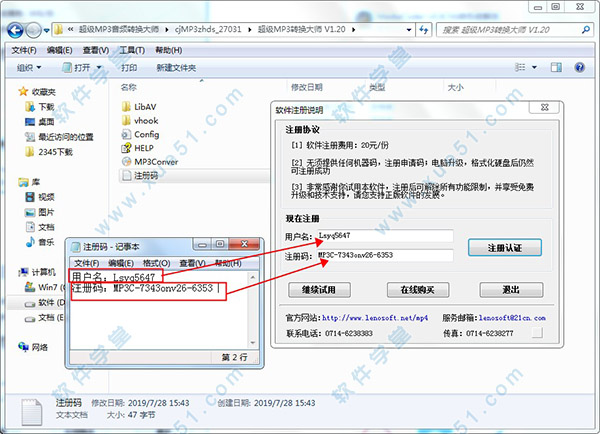Open the 桌面 shortcut in sidebar
This screenshot has height=434, width=600.
tap(47, 121)
